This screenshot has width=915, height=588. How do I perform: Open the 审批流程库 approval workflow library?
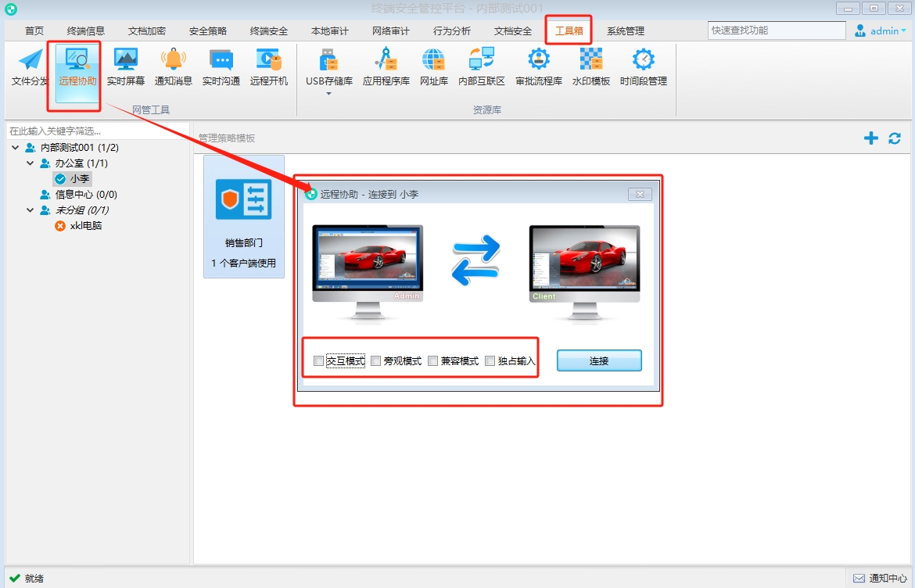point(539,68)
